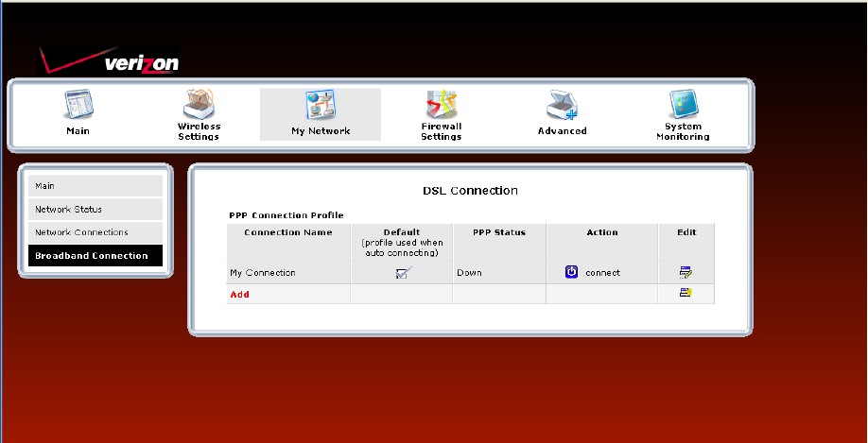Click the System Monitoring text label
This screenshot has width=868, height=443.
click(683, 131)
